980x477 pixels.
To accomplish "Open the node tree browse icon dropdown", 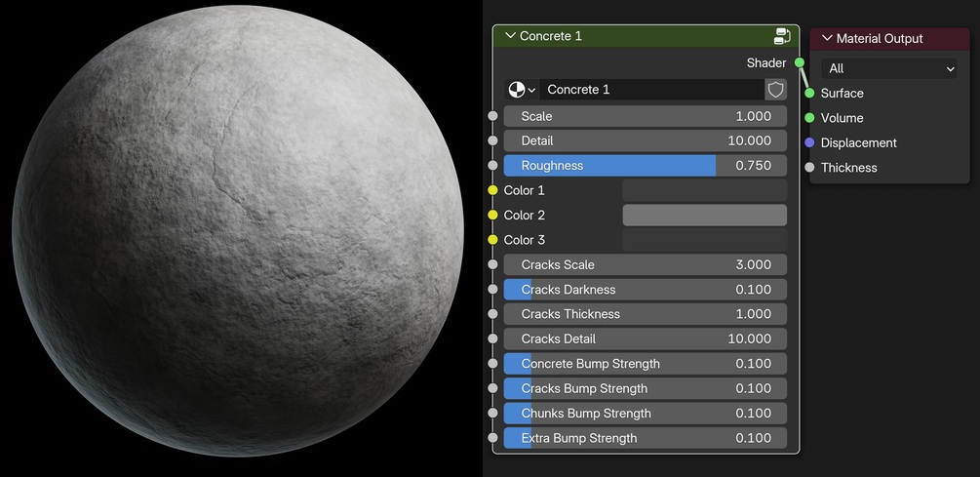I will (x=522, y=90).
